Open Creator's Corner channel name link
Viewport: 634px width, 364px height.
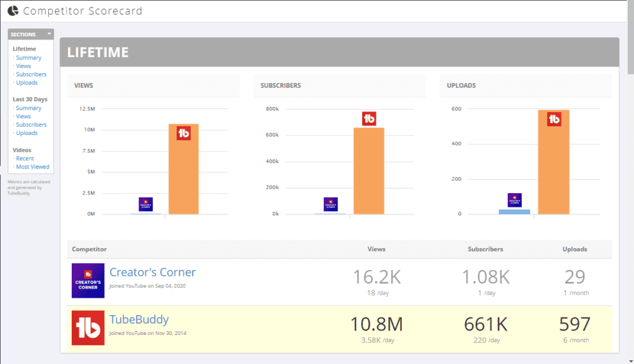point(152,272)
